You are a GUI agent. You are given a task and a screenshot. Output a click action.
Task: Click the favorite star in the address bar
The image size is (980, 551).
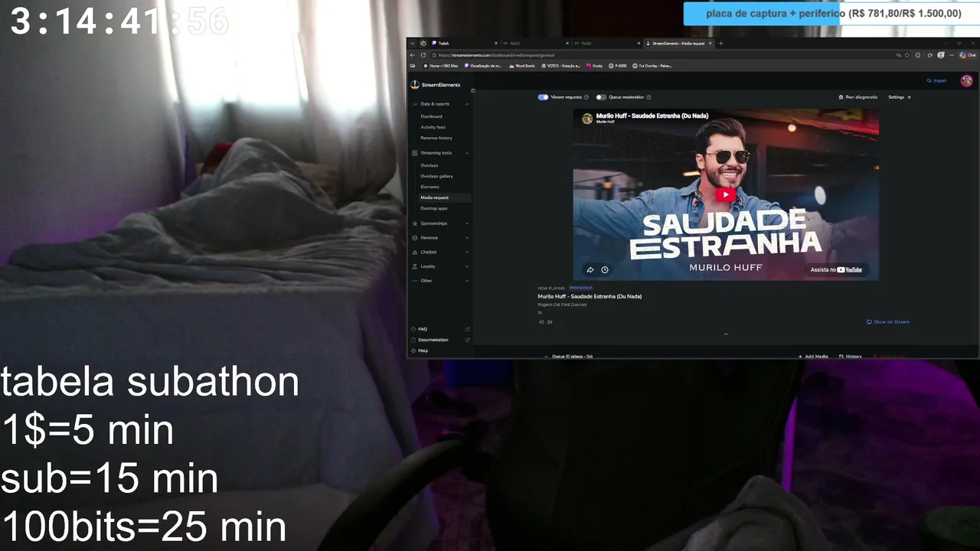click(907, 55)
